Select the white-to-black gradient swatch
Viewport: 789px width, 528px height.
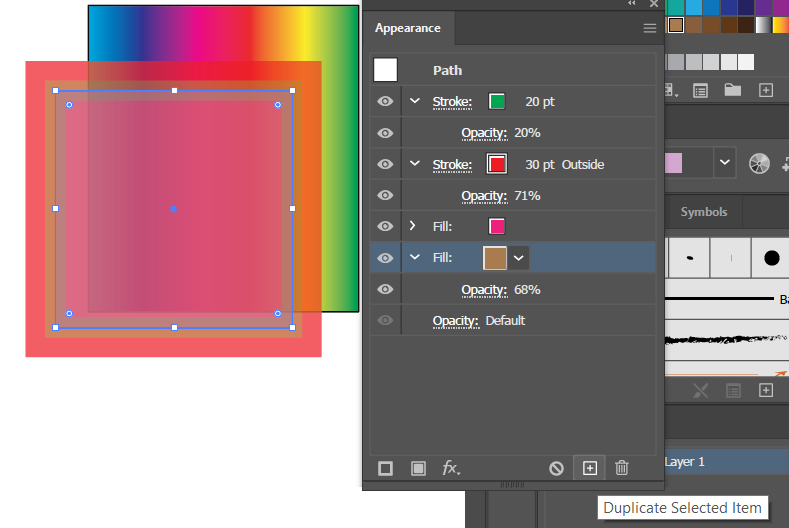pos(763,25)
